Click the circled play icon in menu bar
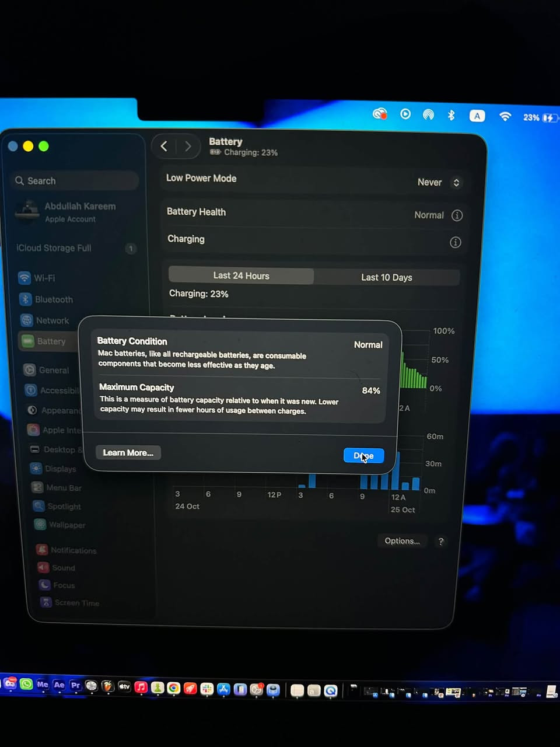 405,114
